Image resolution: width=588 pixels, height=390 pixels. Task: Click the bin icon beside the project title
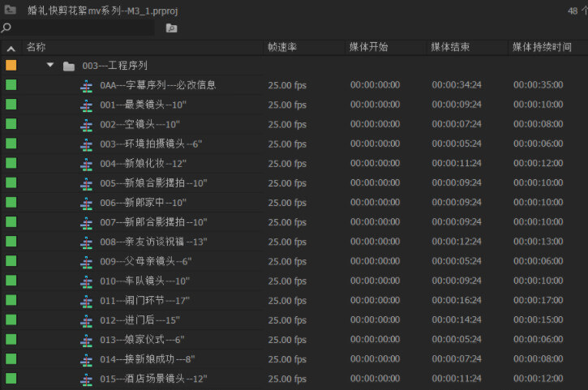click(10, 10)
